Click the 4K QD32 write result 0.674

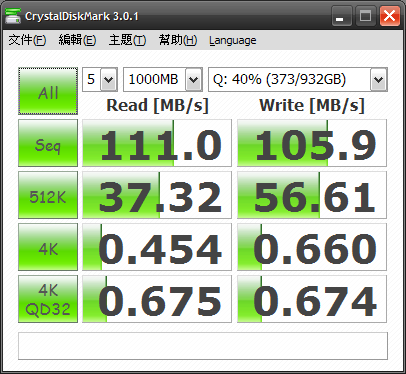[x=312, y=299]
